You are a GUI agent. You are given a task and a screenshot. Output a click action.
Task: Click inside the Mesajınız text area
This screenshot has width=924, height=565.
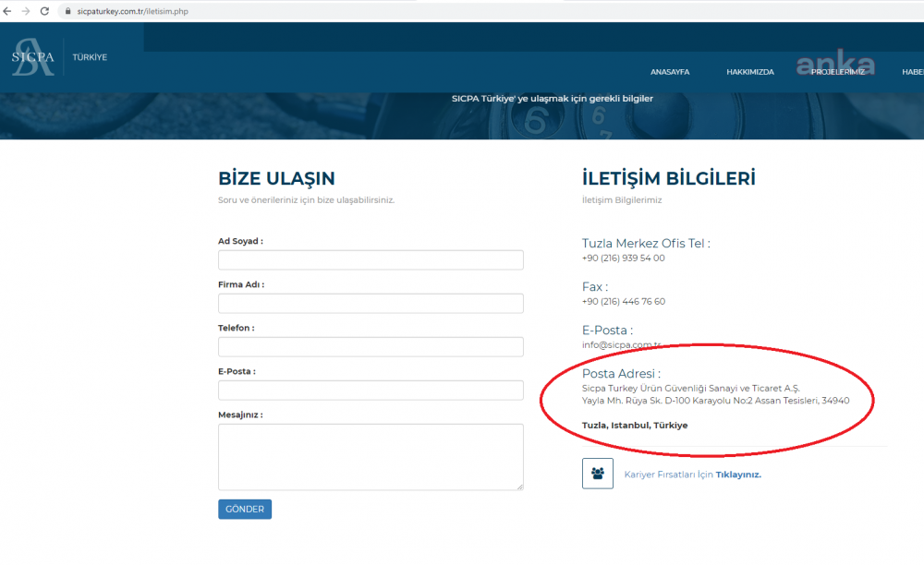(371, 456)
